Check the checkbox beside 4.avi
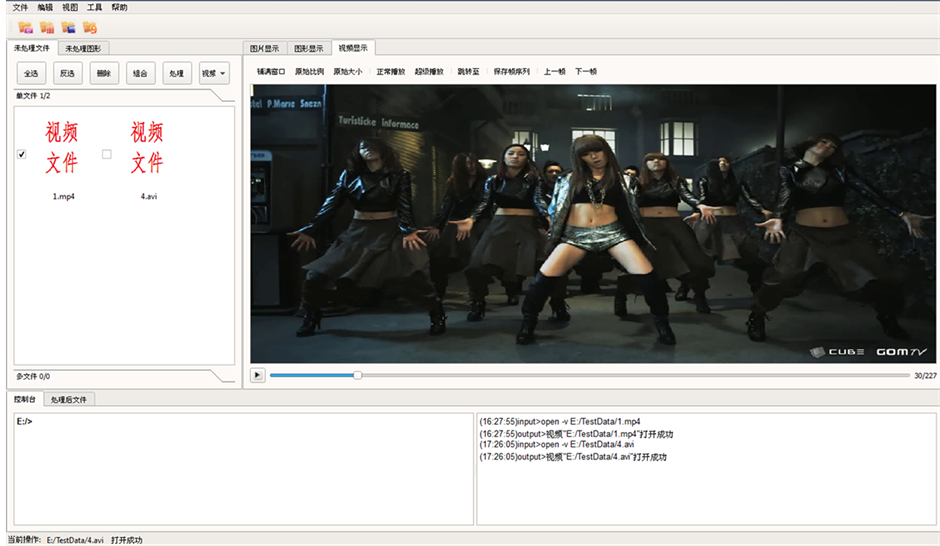Image resolution: width=940 pixels, height=546 pixels. pyautogui.click(x=107, y=154)
